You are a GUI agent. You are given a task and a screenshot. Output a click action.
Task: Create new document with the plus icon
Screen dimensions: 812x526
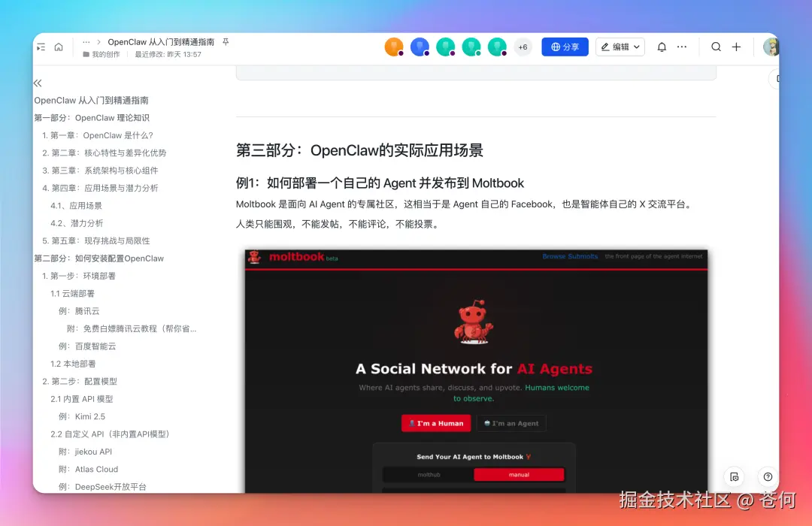tap(736, 47)
